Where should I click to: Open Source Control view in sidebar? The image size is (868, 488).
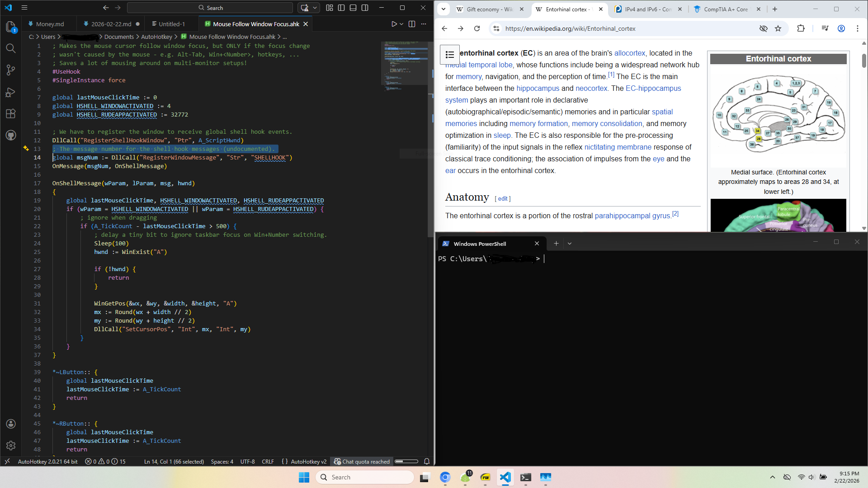[x=11, y=70]
